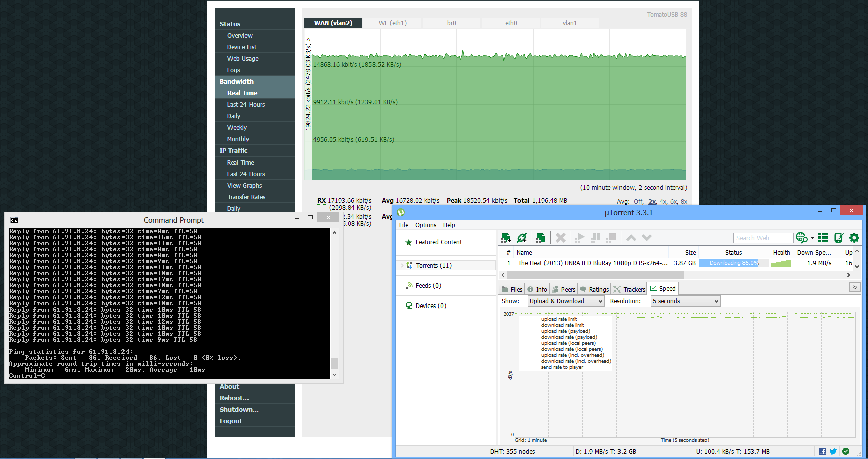Click the Search Web input field
This screenshot has height=459, width=868.
pyautogui.click(x=763, y=238)
